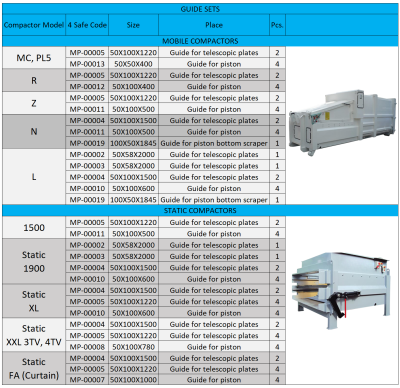Click the size 50X100X1000 cell

coord(133,380)
